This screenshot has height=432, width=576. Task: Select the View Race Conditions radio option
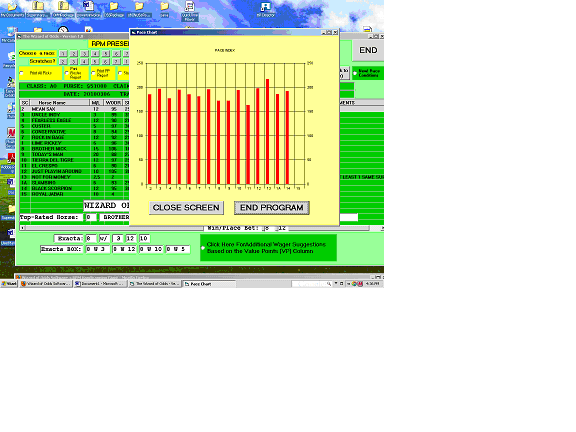click(355, 73)
